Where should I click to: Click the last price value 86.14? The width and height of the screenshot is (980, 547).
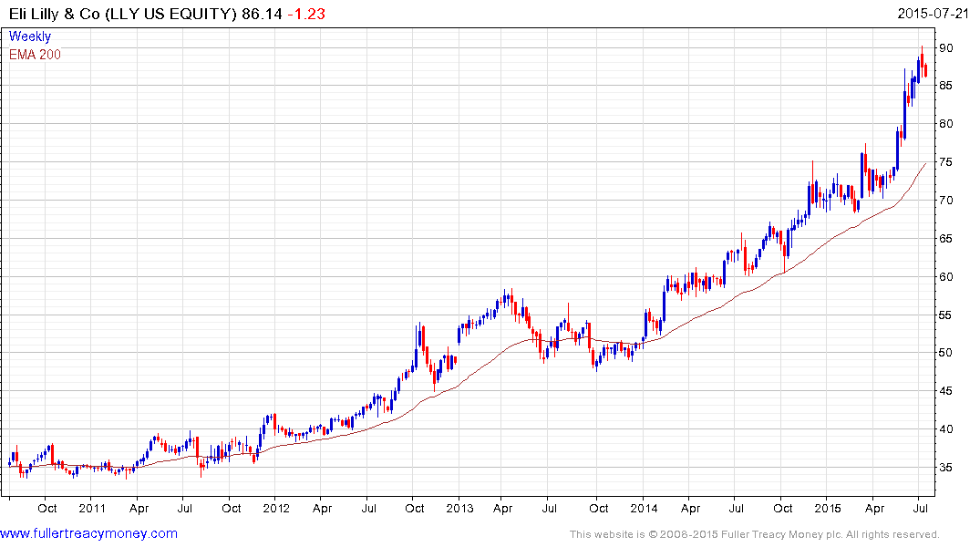coord(262,14)
